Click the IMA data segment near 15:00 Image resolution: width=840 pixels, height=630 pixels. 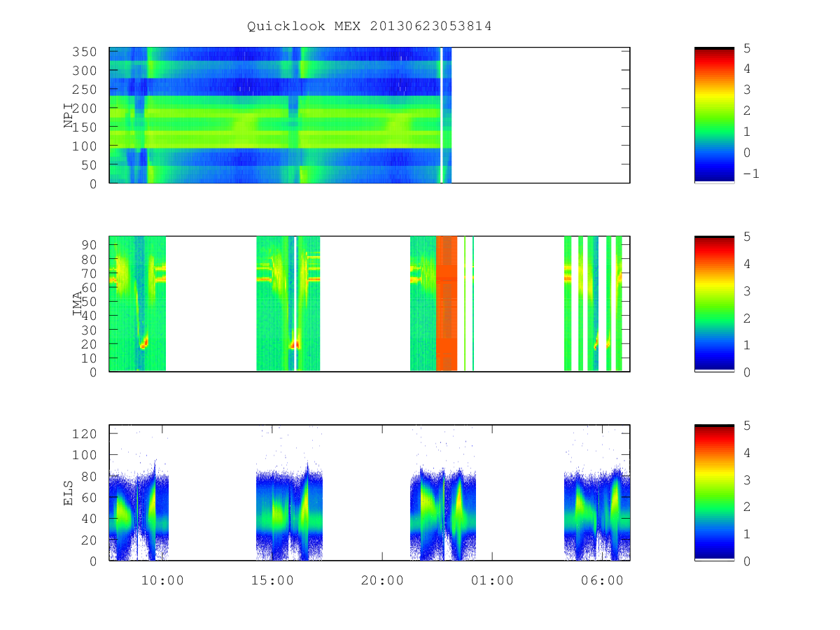click(x=288, y=304)
